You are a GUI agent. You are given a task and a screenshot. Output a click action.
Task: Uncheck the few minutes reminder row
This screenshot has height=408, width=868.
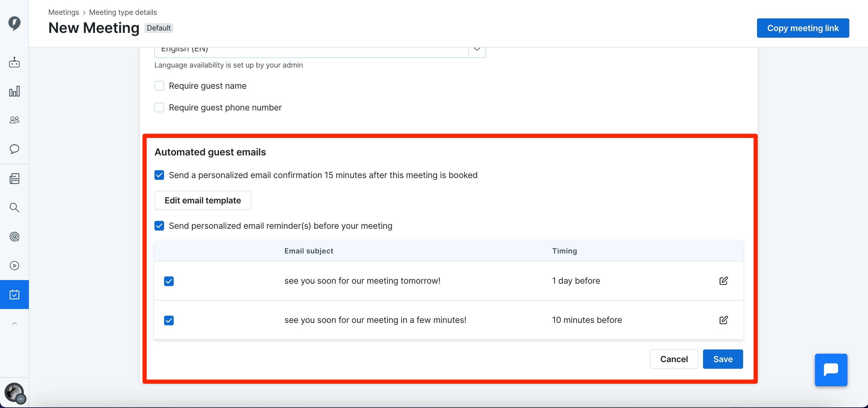click(x=169, y=320)
